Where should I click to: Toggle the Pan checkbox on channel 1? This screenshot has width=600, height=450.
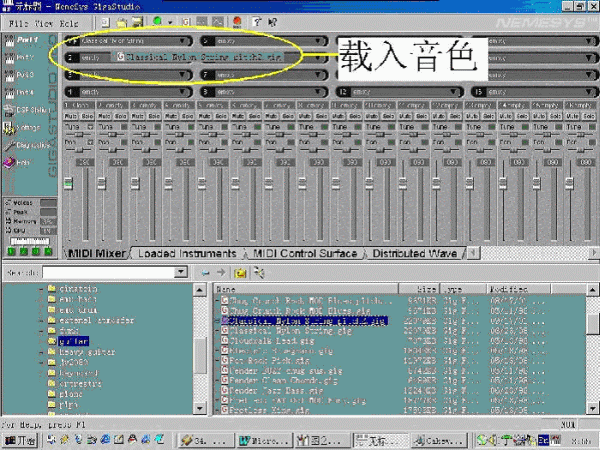click(90, 142)
